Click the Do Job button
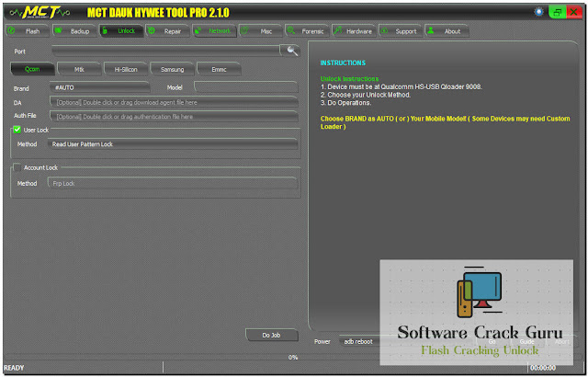588x377 pixels. (272, 335)
